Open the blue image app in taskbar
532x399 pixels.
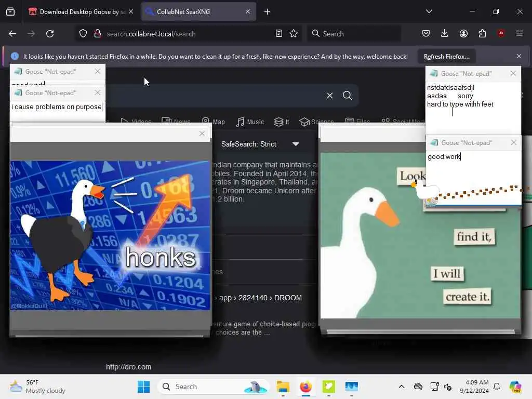click(352, 387)
